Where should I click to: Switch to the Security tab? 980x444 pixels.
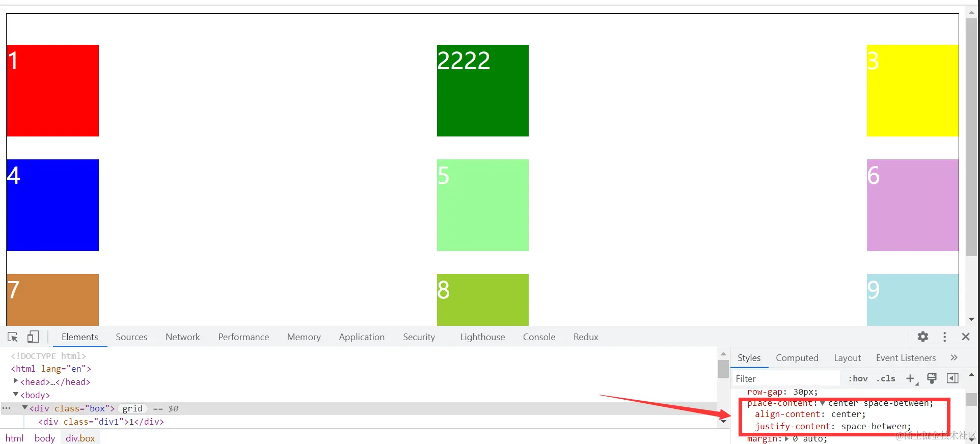pyautogui.click(x=419, y=337)
